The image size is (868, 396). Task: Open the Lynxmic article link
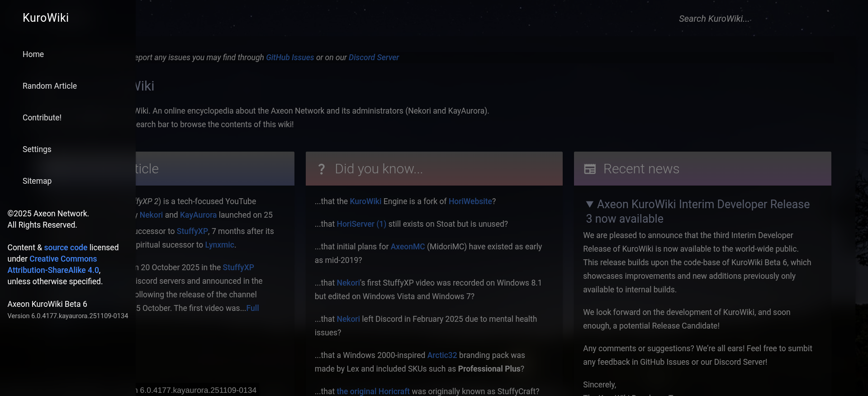(219, 245)
